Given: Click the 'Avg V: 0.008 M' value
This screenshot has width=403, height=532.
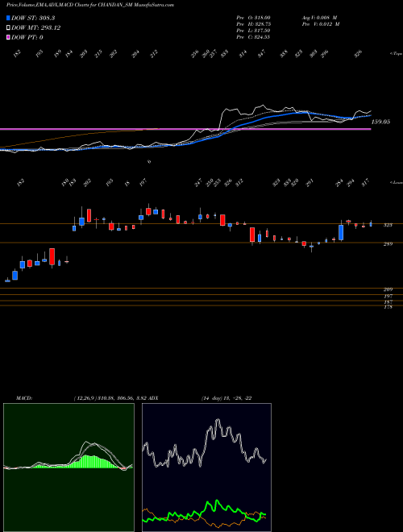Looking at the screenshot, I should point(321,18).
